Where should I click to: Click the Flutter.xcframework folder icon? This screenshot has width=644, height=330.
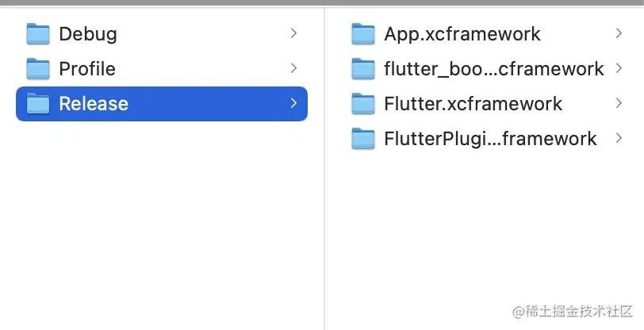tap(363, 104)
